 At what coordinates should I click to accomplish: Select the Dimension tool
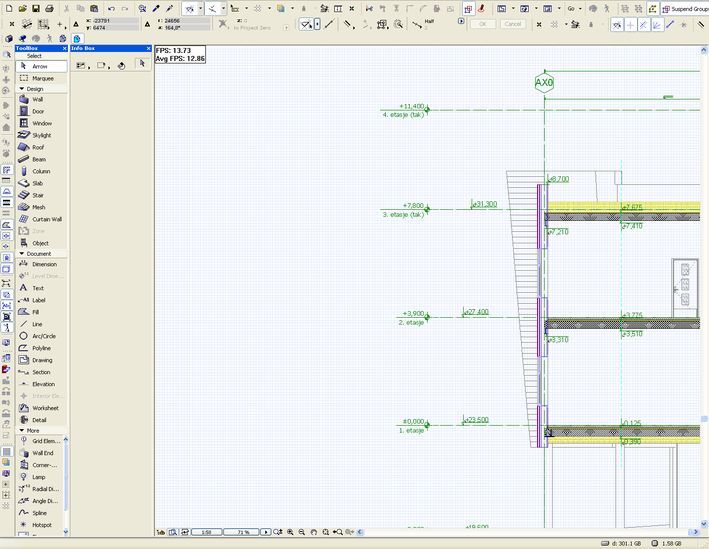pos(44,264)
